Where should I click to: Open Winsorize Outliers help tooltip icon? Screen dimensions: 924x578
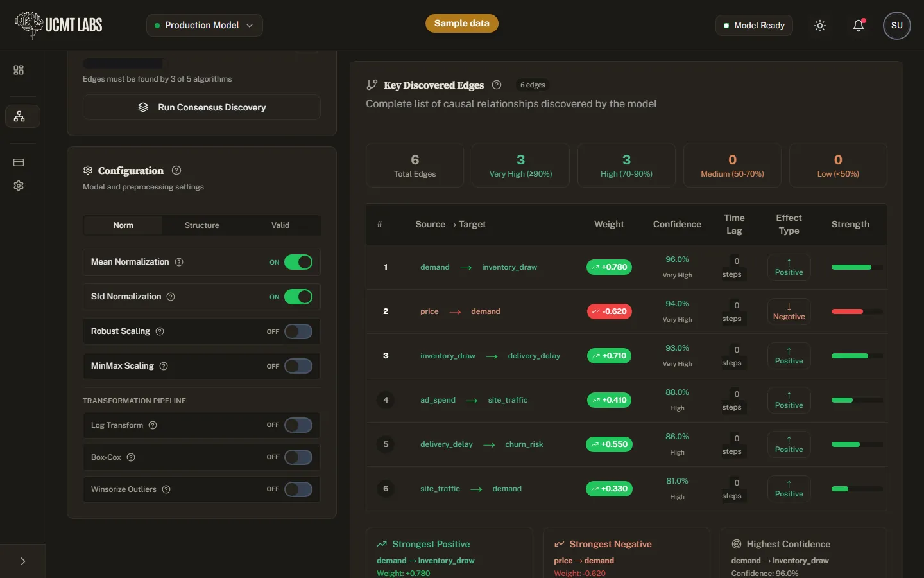166,489
